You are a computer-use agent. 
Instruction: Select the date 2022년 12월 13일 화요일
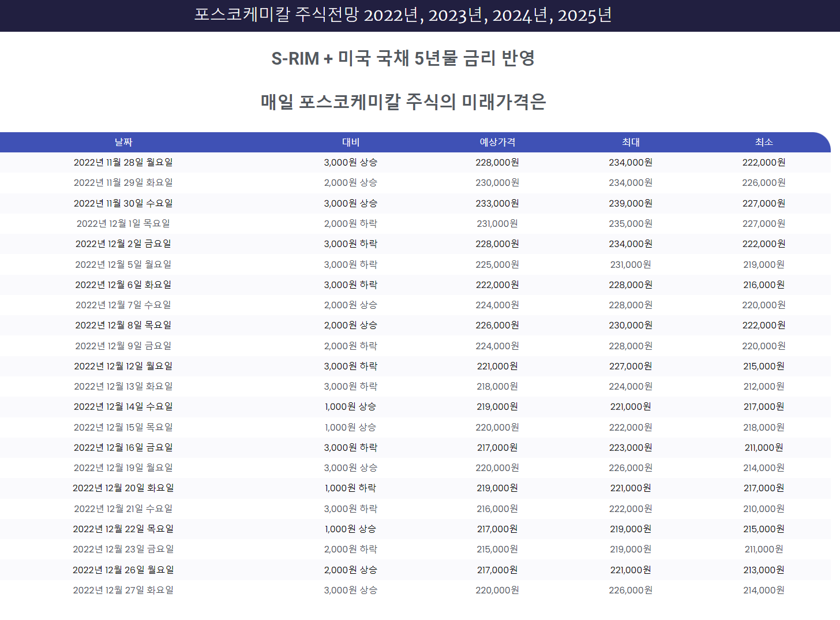[123, 386]
